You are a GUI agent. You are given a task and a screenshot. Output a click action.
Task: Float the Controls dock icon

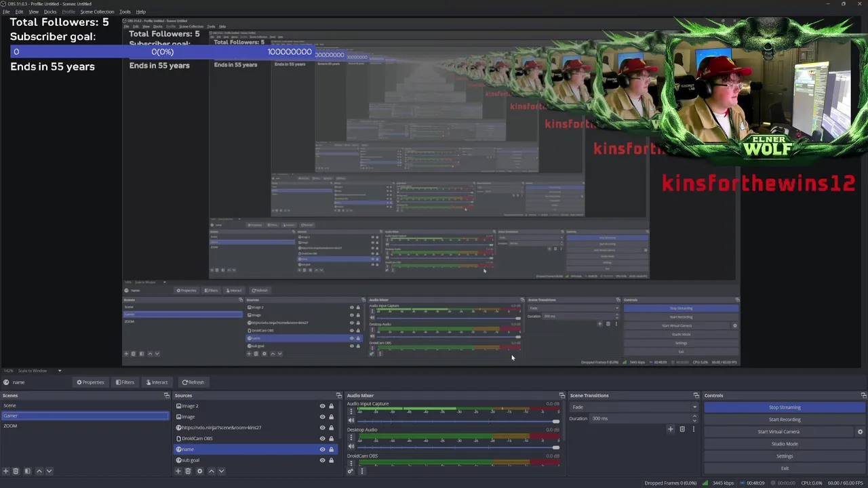[x=863, y=395]
